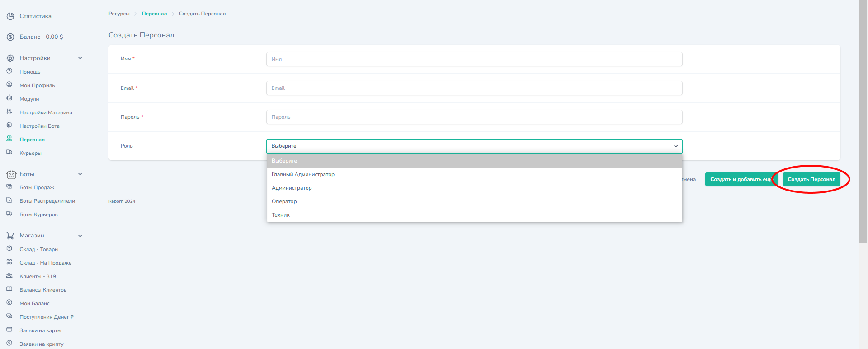The height and width of the screenshot is (349, 868).
Task: Click the Склад - Товары box icon
Action: click(x=9, y=248)
